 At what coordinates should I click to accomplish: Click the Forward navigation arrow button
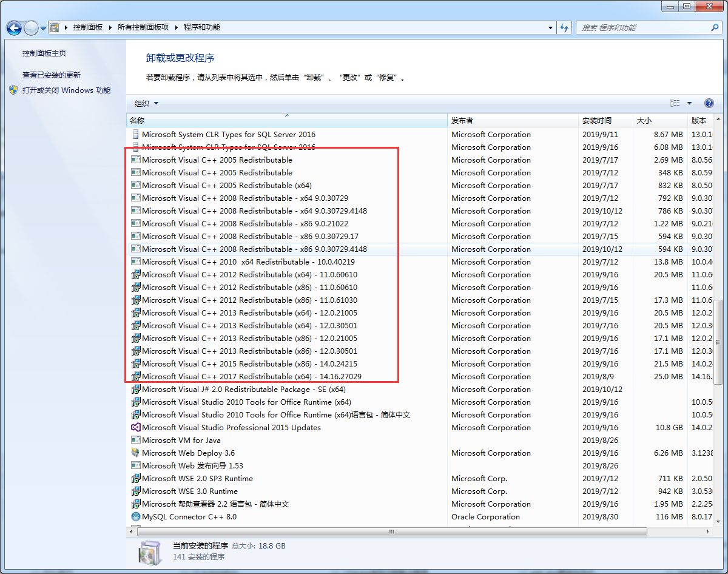click(x=31, y=28)
